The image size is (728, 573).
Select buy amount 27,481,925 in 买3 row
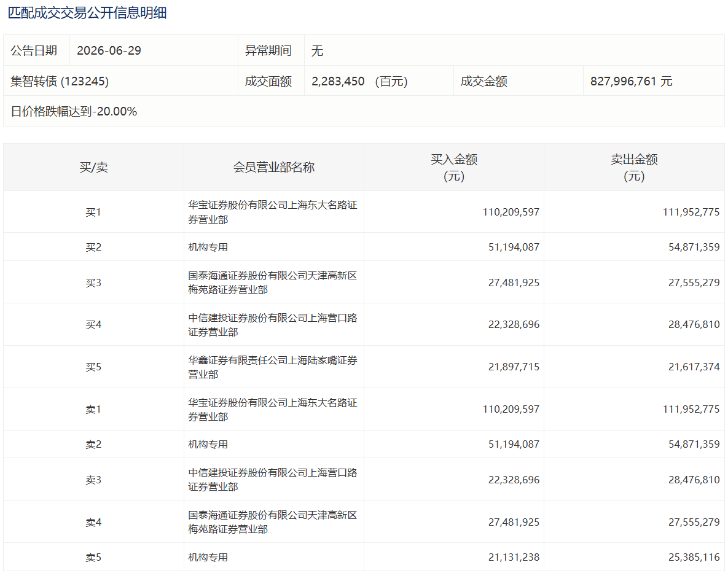pyautogui.click(x=514, y=283)
